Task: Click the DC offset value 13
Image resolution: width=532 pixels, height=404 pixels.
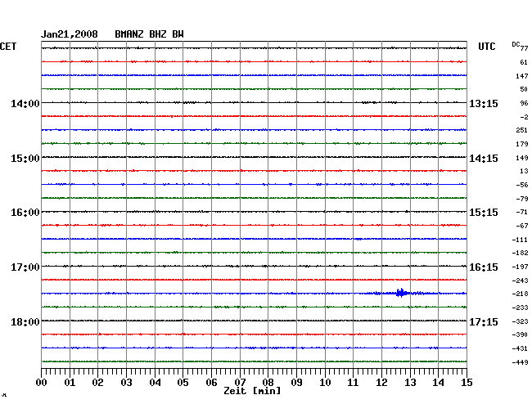Action: 524,171
